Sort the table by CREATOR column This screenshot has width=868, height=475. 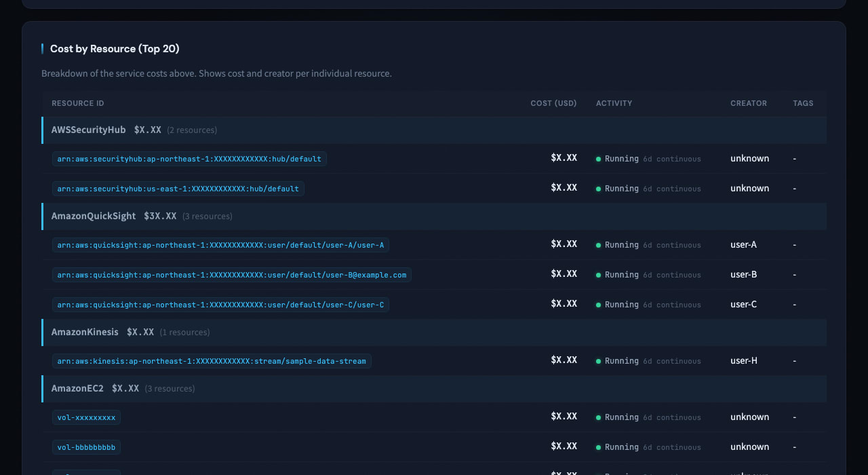749,103
